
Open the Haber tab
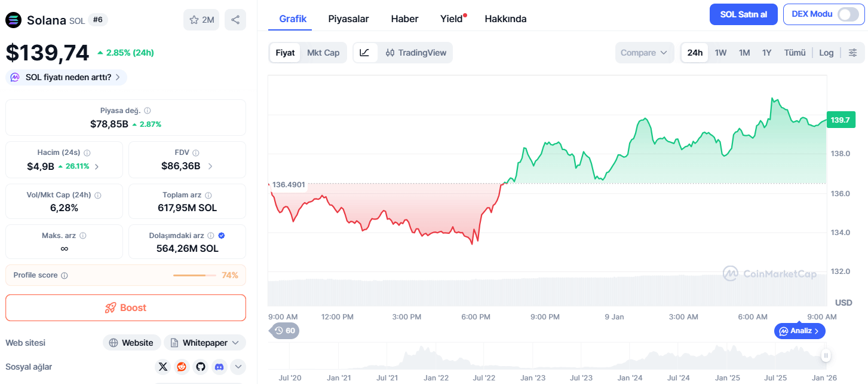pyautogui.click(x=404, y=19)
